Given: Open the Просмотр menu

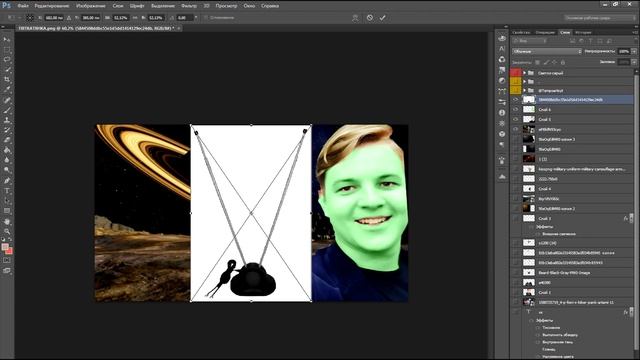Looking at the screenshot, I should pyautogui.click(x=226, y=6).
